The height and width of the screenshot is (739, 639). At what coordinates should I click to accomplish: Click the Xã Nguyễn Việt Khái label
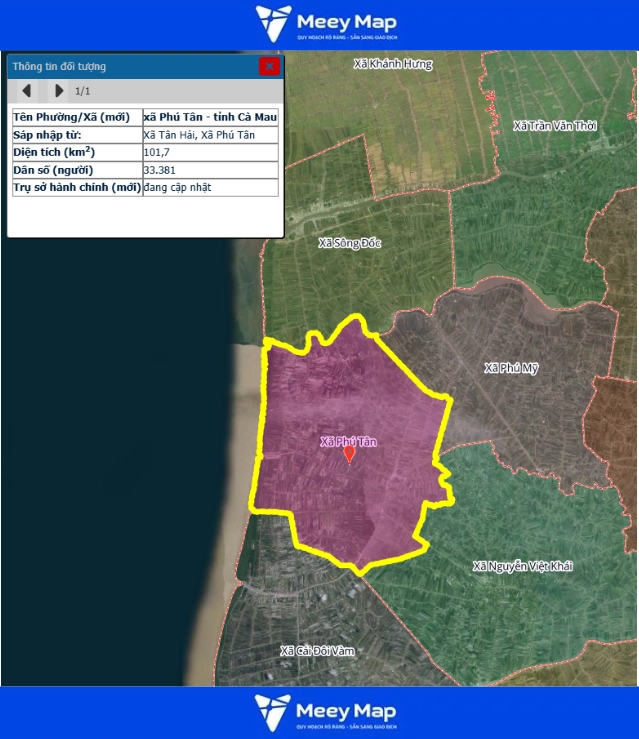tap(522, 567)
